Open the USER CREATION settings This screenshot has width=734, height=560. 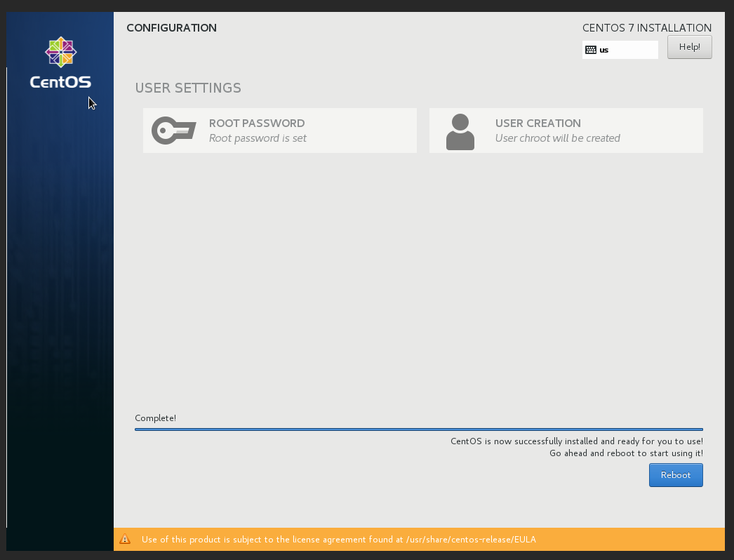[x=566, y=131]
